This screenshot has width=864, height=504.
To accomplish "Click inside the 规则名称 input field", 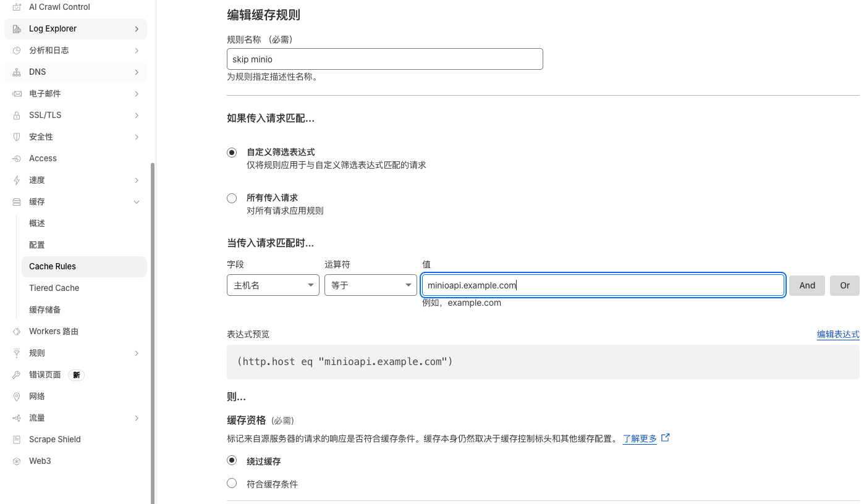I will point(385,59).
